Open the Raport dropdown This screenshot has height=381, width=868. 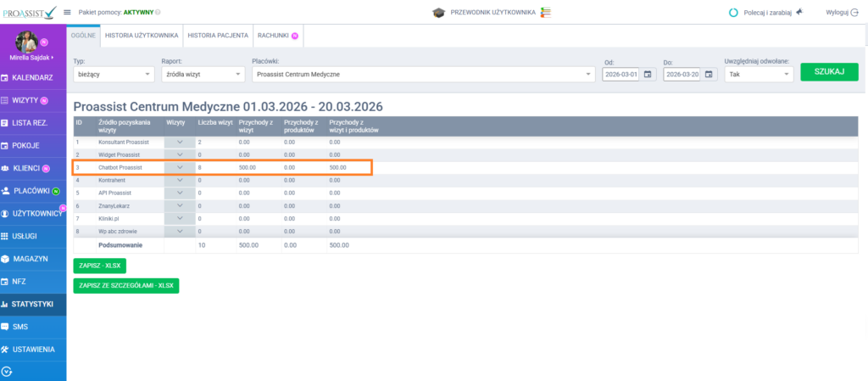[203, 75]
